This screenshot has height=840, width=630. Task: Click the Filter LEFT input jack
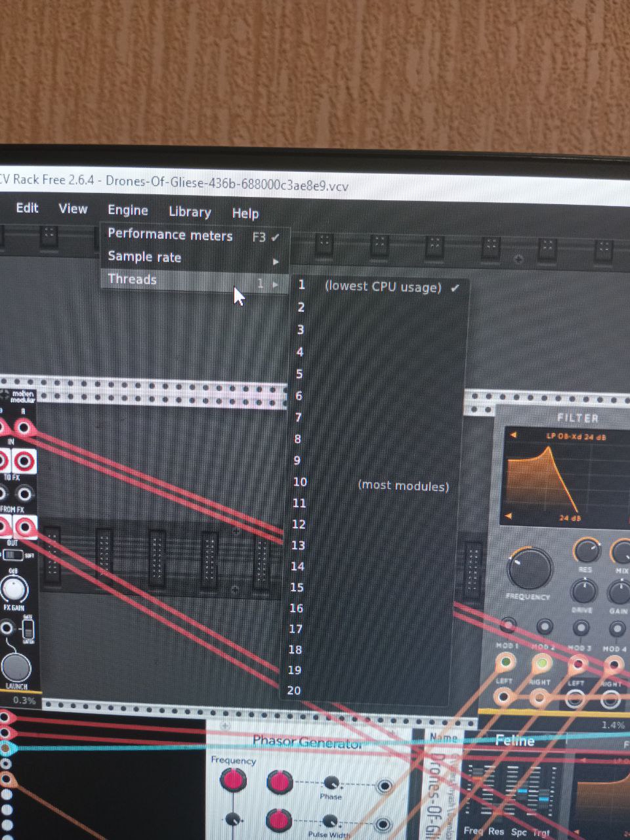point(503,696)
